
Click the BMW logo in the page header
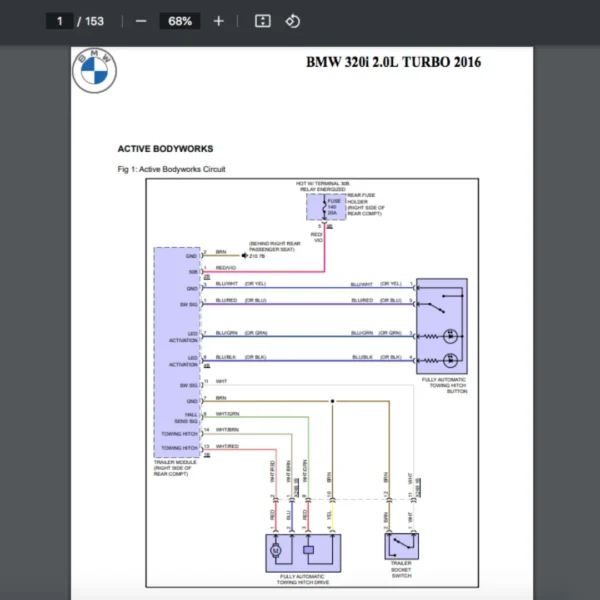[94, 70]
